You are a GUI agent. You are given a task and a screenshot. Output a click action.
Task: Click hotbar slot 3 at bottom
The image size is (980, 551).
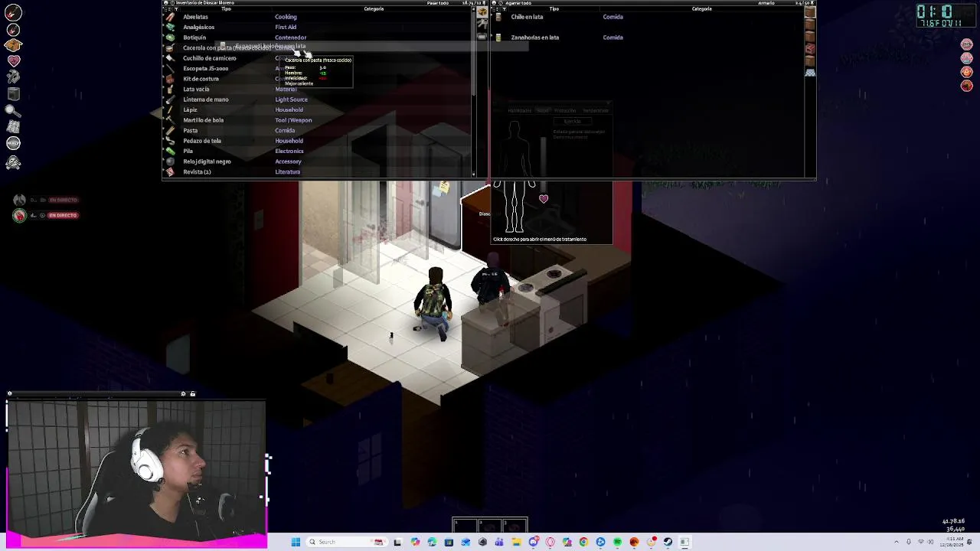coord(514,525)
